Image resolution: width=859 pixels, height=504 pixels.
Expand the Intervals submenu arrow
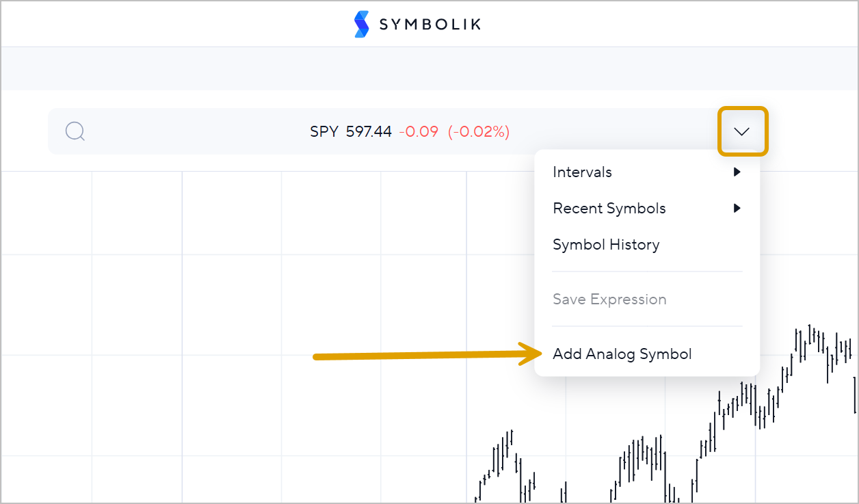(x=737, y=172)
